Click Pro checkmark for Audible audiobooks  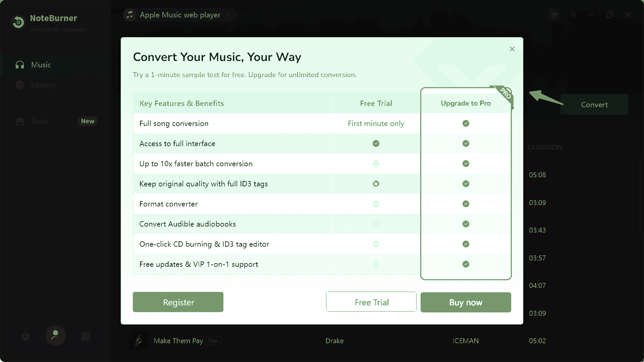466,224
